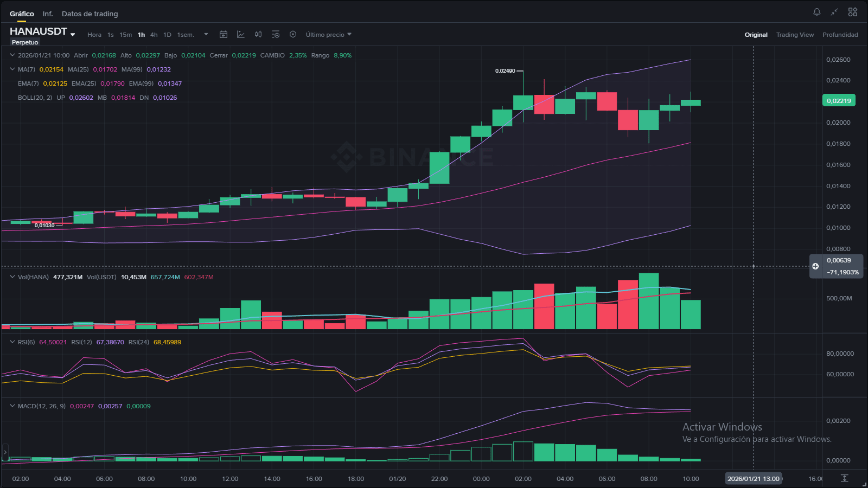Click the auto-scale icon at axis bottom

[x=844, y=478]
